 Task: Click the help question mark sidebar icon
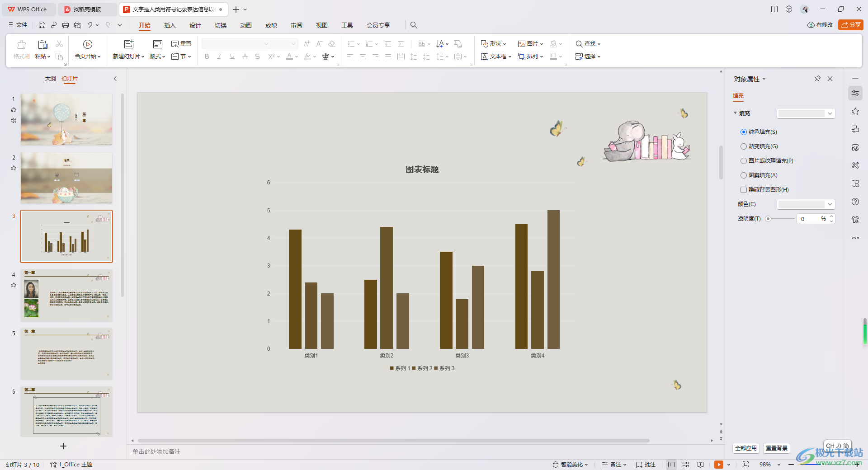tap(855, 202)
